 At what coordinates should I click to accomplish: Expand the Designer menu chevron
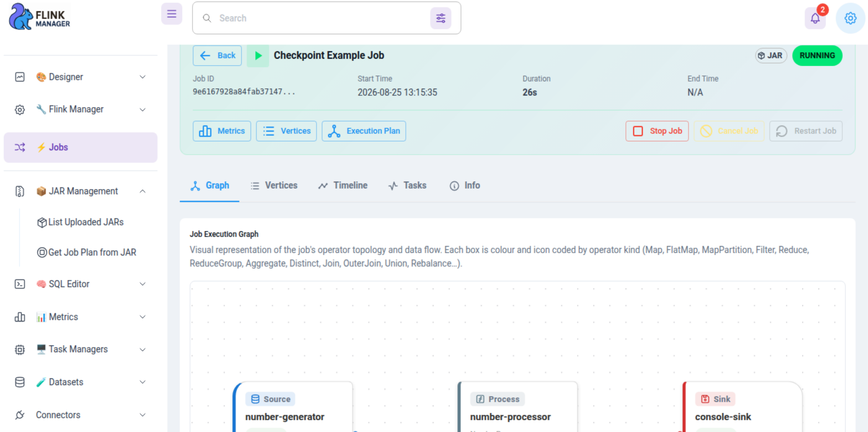pos(143,77)
